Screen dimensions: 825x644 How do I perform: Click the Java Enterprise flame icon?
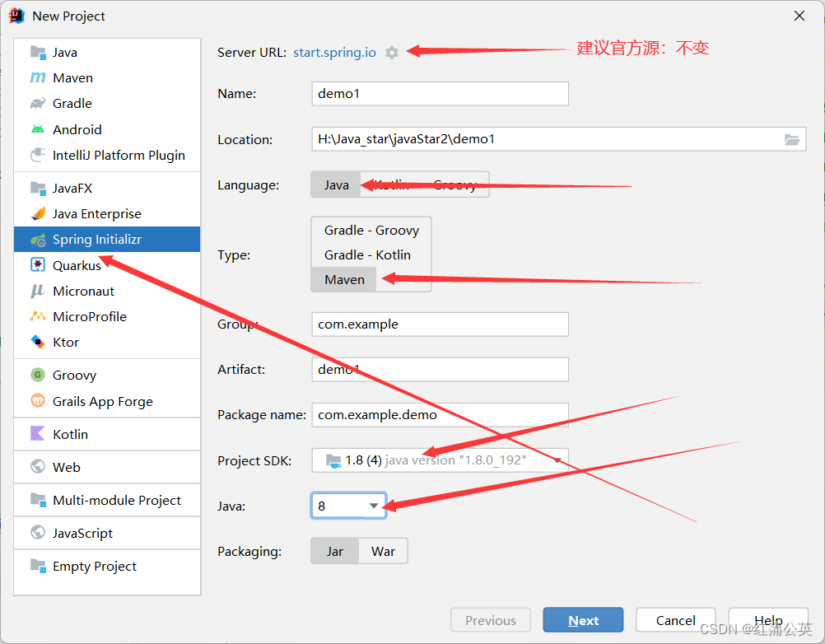(38, 213)
